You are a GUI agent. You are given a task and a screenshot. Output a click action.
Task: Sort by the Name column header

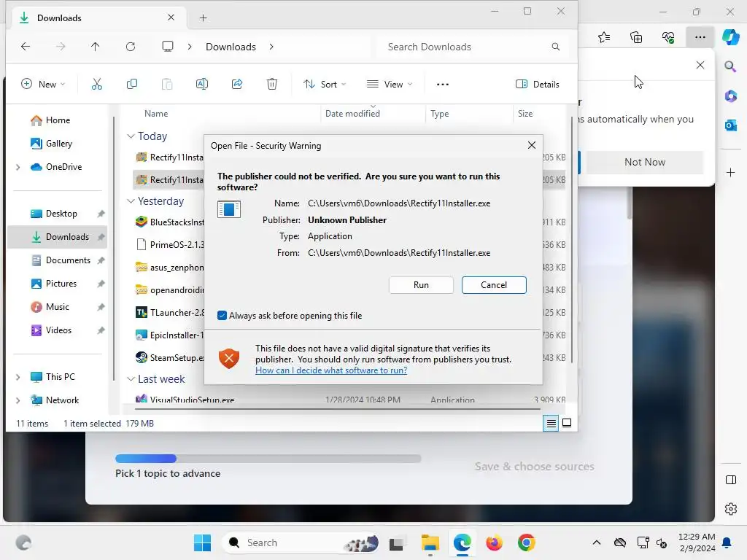click(x=156, y=114)
